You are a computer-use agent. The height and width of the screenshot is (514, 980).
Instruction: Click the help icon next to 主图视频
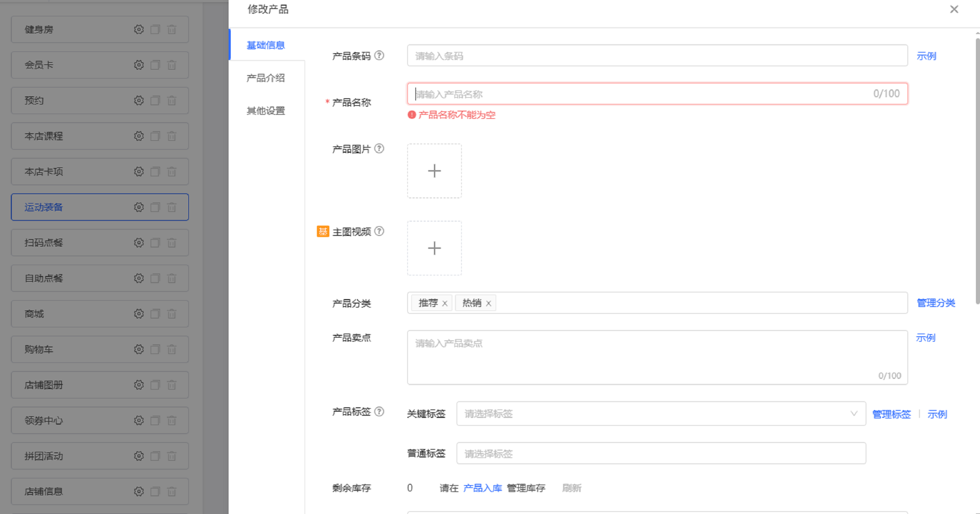point(379,231)
